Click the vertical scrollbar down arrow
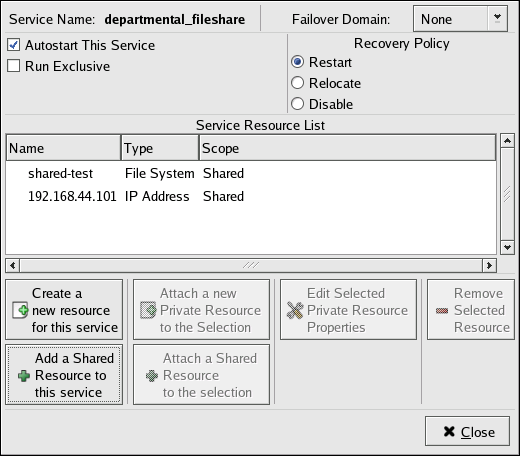The height and width of the screenshot is (456, 520). (507, 247)
